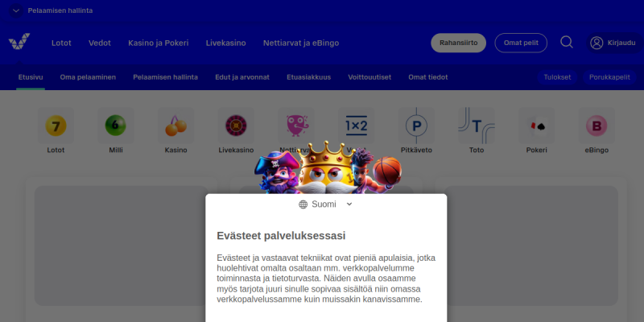Click the Omat pelit button
Viewport: 644px width, 322px height.
pyautogui.click(x=521, y=43)
